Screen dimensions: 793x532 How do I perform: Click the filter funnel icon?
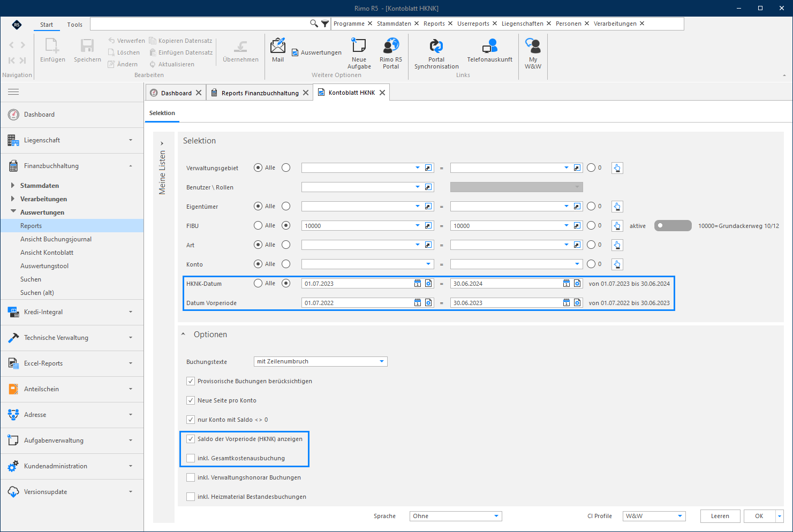[x=325, y=24]
